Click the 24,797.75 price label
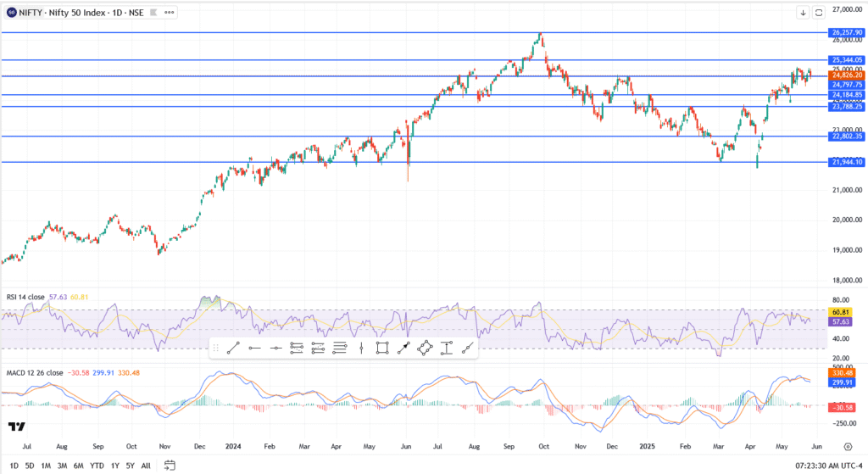Viewport: 868px width, 474px height. (847, 85)
